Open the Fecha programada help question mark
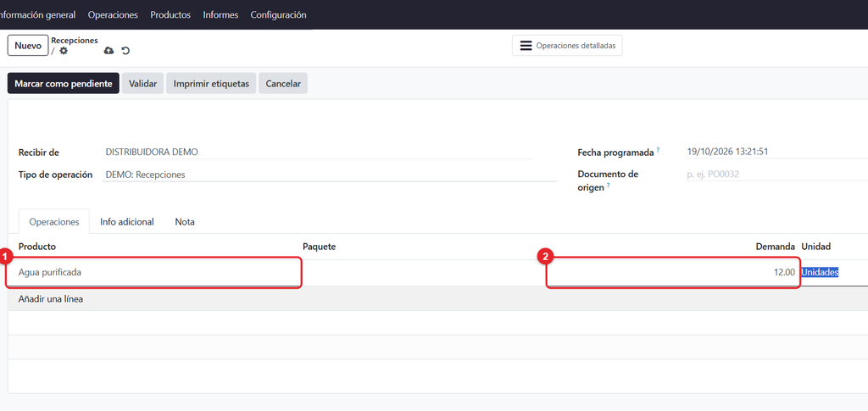 click(x=658, y=150)
